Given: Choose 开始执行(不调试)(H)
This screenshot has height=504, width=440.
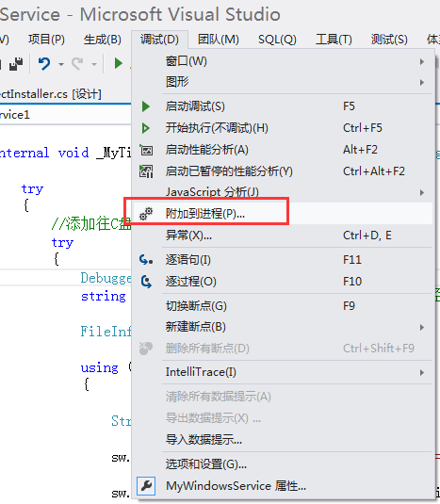Looking at the screenshot, I should click(283, 128).
